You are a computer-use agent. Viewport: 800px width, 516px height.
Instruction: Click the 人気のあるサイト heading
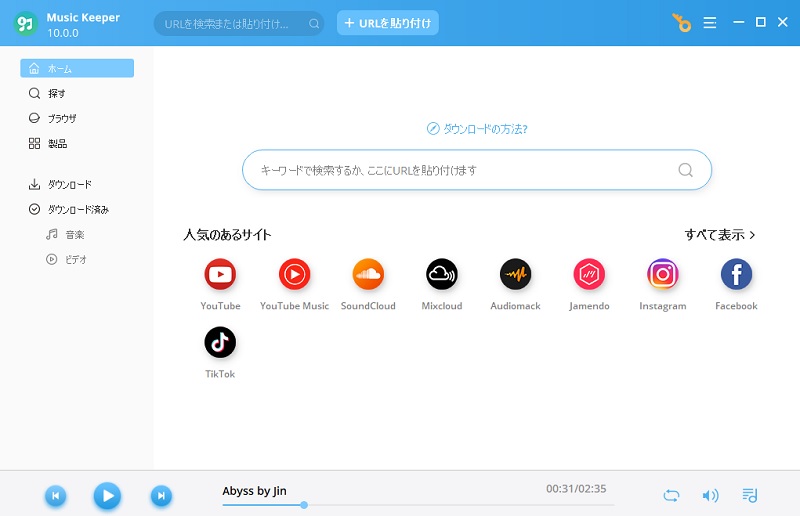228,235
